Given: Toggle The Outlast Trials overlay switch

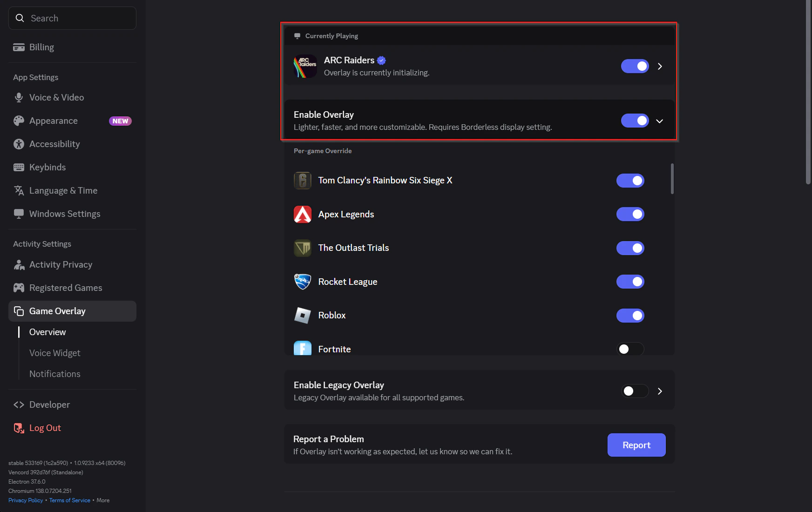Looking at the screenshot, I should 630,248.
